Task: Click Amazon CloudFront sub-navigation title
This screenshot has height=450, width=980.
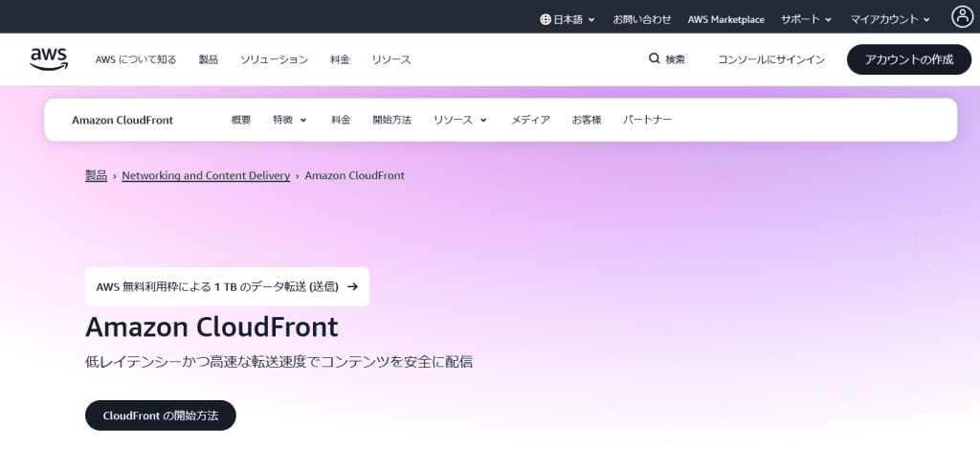Action: click(x=122, y=120)
